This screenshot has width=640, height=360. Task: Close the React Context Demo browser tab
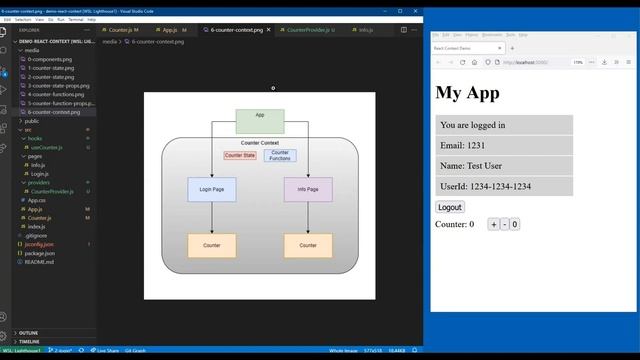(500, 48)
